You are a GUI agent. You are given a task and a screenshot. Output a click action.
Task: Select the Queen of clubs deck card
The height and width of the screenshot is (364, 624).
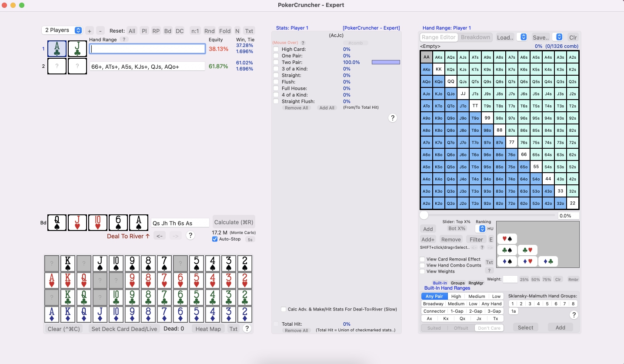coord(84,297)
